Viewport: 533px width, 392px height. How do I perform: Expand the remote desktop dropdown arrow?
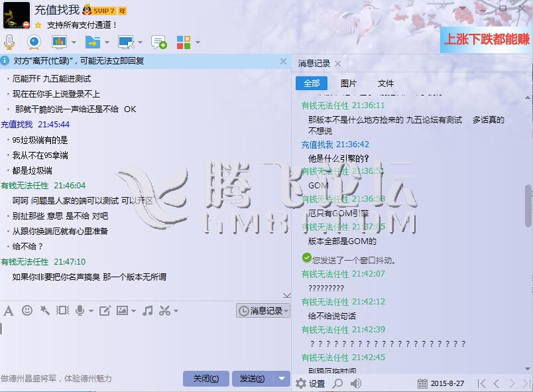(140, 42)
